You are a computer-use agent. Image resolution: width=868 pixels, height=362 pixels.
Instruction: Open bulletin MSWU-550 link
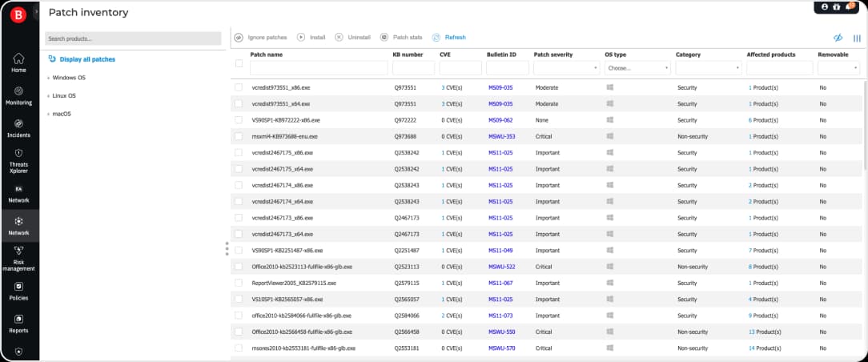pos(501,332)
